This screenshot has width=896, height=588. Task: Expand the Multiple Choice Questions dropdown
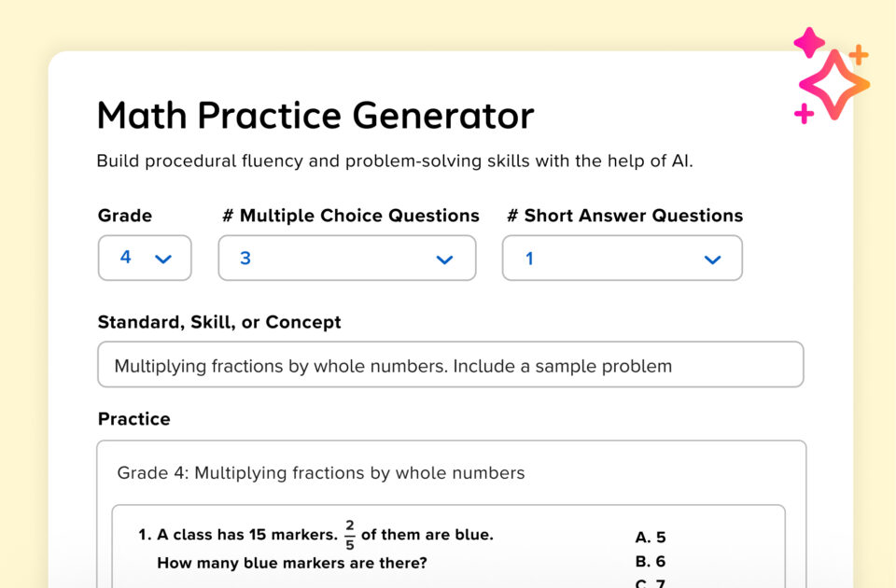click(x=347, y=259)
